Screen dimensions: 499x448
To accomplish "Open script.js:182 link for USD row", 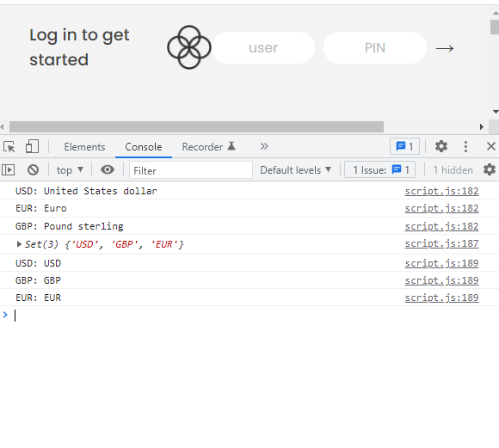I will pos(441,191).
